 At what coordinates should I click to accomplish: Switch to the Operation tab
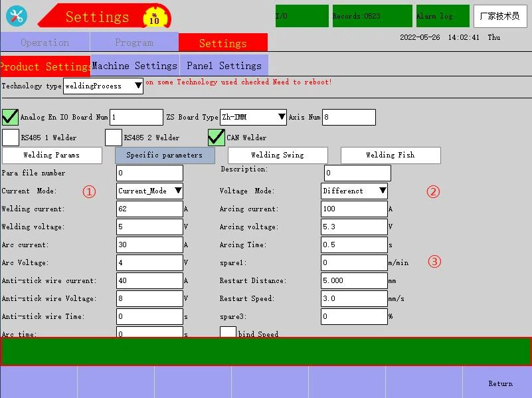44,43
